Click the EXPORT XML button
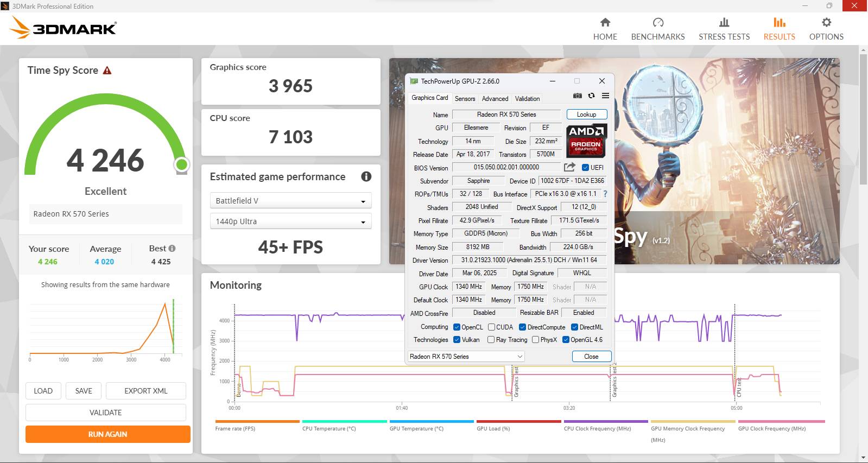 146,391
